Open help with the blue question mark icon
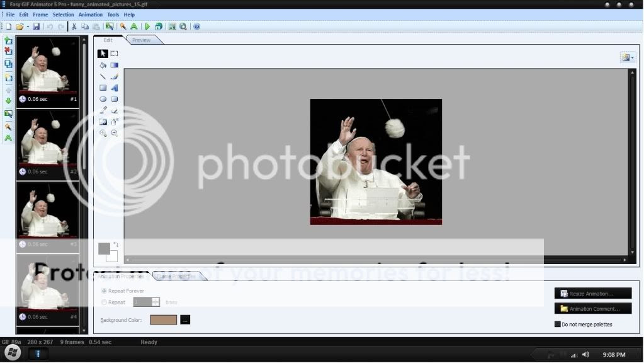 tap(197, 26)
